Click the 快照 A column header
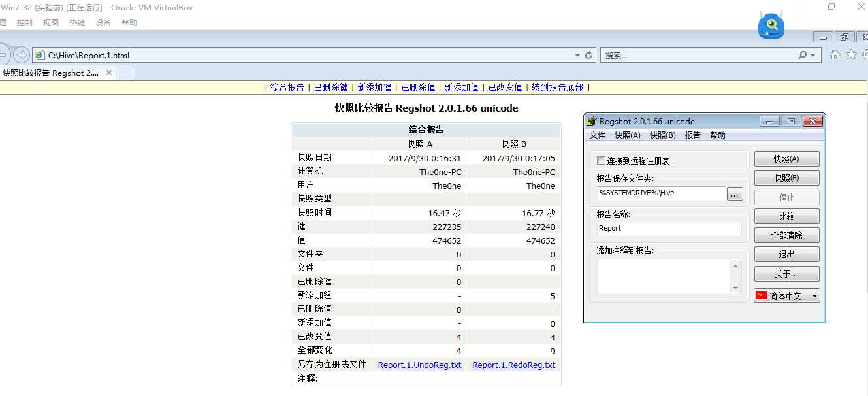Viewport: 868px width, 396px height. tap(420, 144)
